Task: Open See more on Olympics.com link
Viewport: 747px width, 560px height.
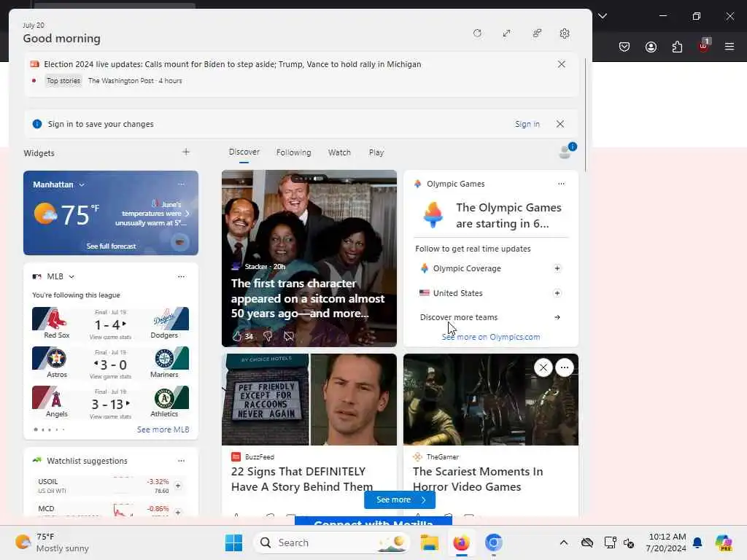Action: coord(491,337)
